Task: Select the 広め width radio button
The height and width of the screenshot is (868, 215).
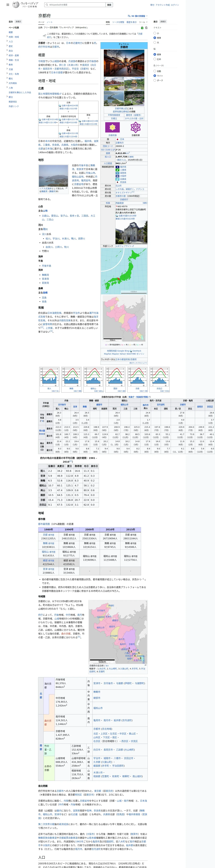Action: tap(155, 59)
